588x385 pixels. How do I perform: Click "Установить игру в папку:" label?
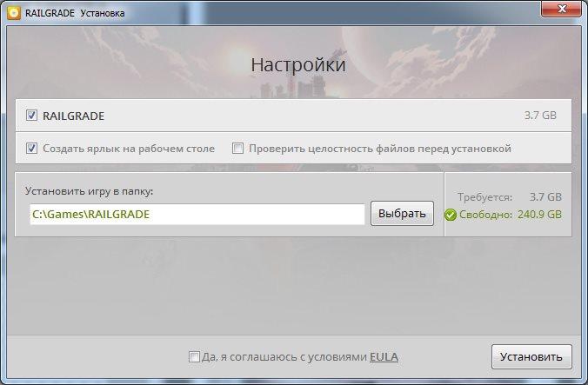90,191
